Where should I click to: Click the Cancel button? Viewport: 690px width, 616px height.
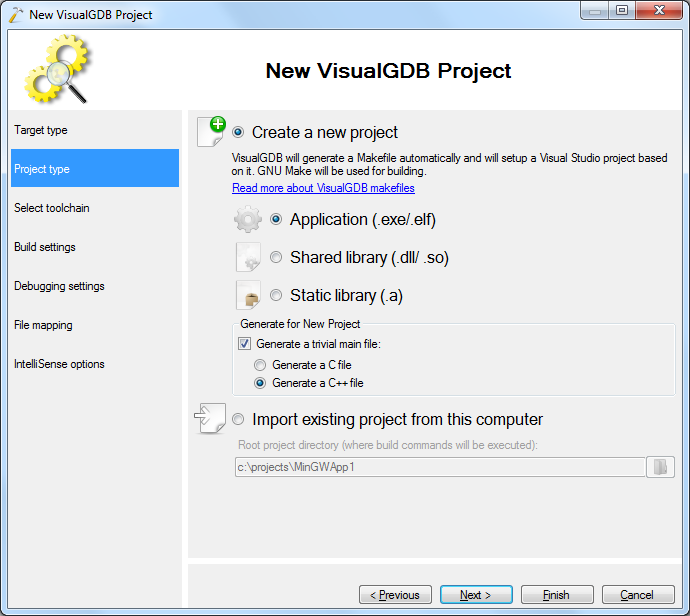pos(638,595)
